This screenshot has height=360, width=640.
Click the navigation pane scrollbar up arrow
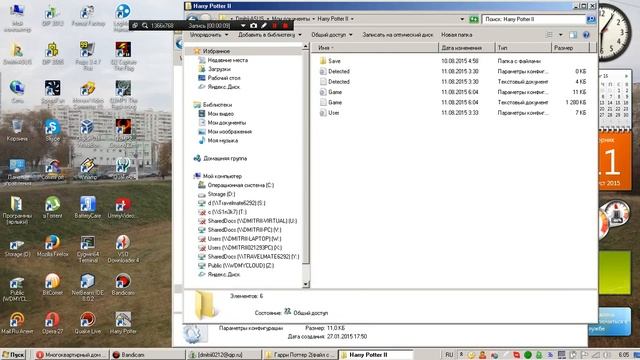[x=306, y=47]
